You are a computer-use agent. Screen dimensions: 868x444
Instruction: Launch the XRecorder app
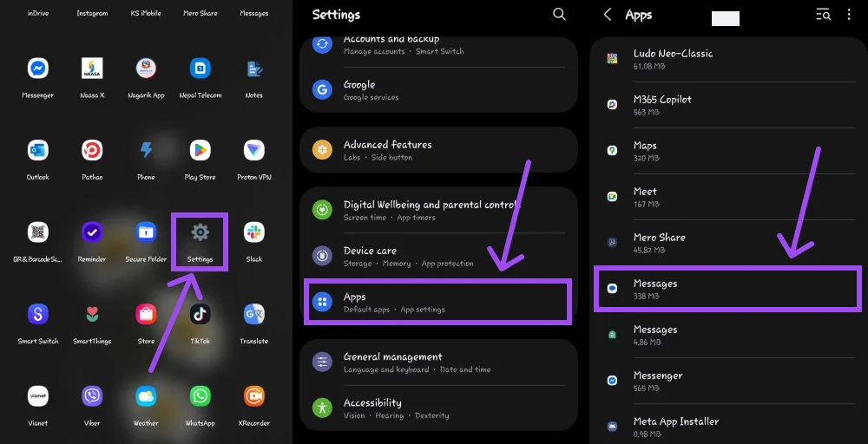click(x=254, y=396)
